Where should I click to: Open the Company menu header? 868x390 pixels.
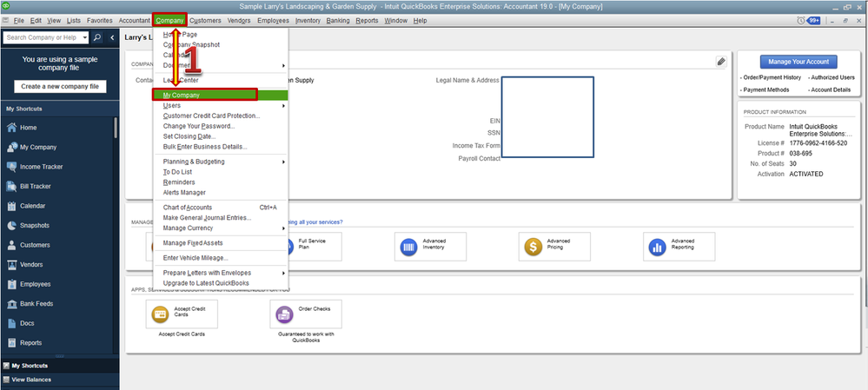click(170, 21)
